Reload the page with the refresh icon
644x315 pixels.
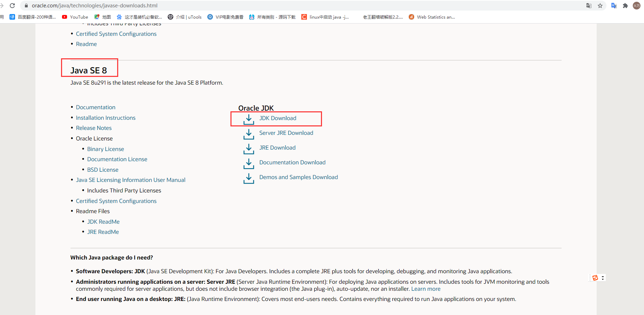(12, 6)
